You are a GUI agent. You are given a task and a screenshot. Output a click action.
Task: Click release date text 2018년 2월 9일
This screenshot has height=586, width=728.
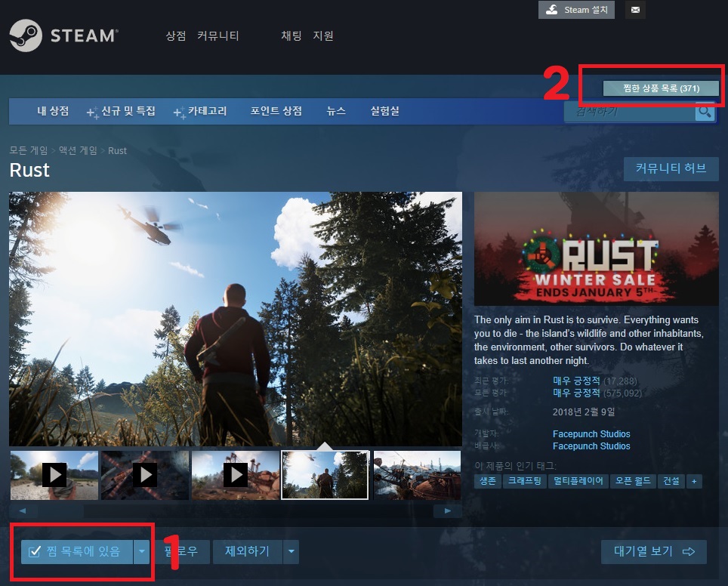coord(584,412)
